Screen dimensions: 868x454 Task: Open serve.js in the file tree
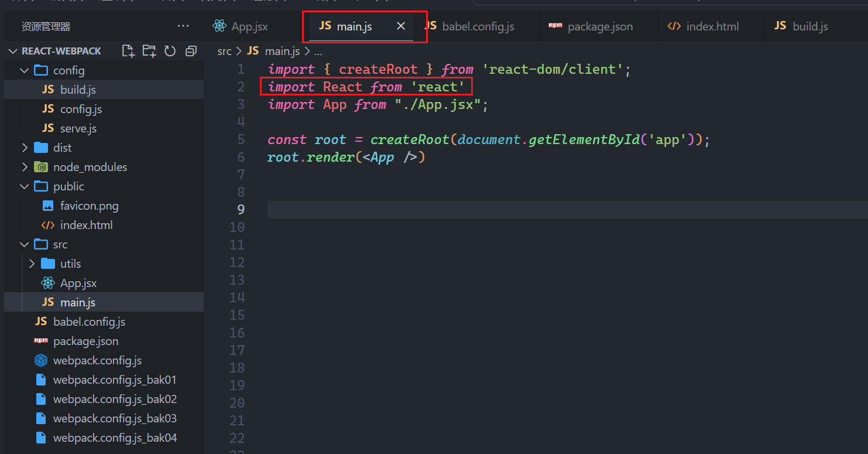tap(104, 128)
